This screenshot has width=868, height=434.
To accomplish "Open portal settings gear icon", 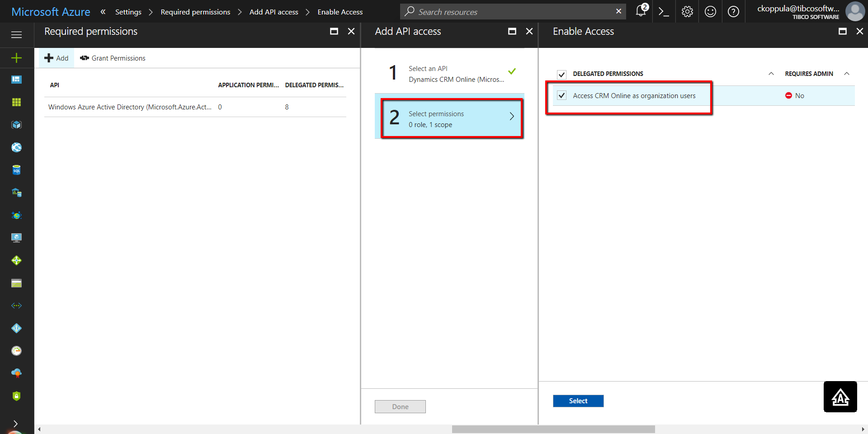I will (x=687, y=11).
